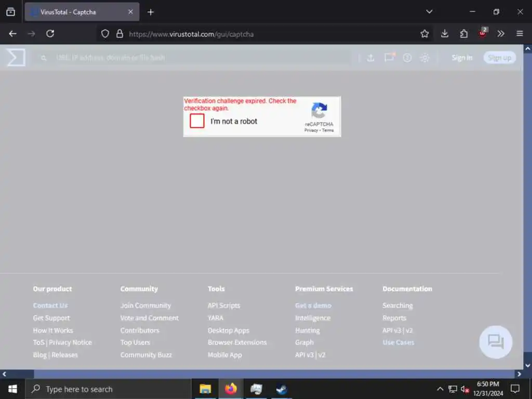Go back with the browser back arrow
Viewport: 532px width, 399px height.
tap(12, 34)
